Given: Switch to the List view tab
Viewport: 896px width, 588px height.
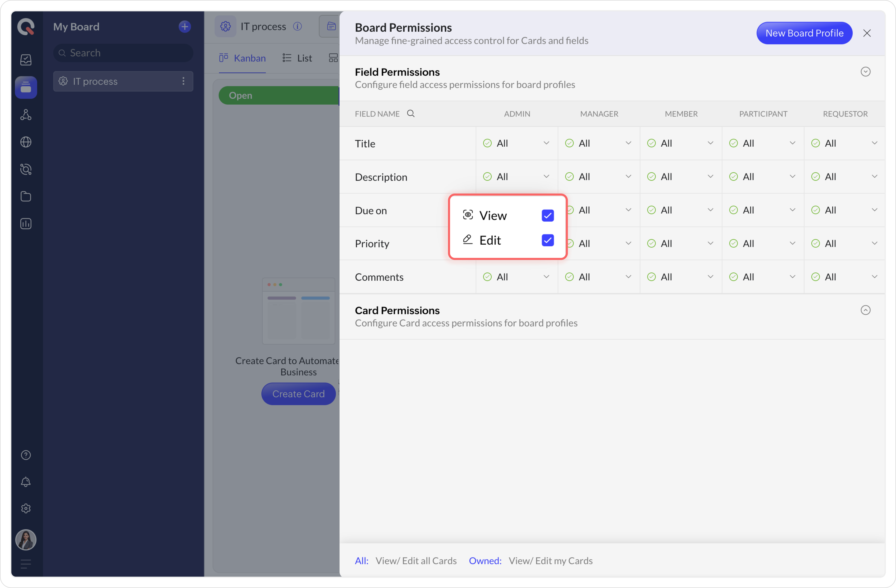Looking at the screenshot, I should point(297,58).
